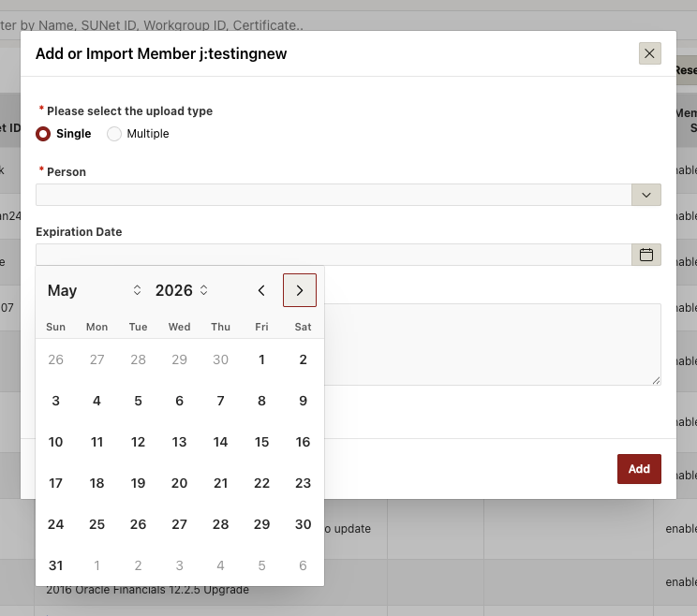The width and height of the screenshot is (697, 616).
Task: Click the large comment text area
Action: pyautogui.click(x=493, y=345)
